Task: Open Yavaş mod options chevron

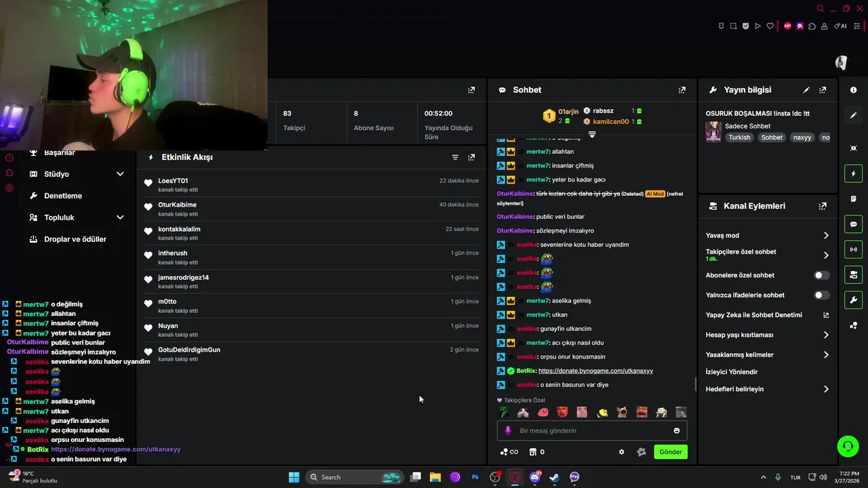Action: pyautogui.click(x=826, y=235)
